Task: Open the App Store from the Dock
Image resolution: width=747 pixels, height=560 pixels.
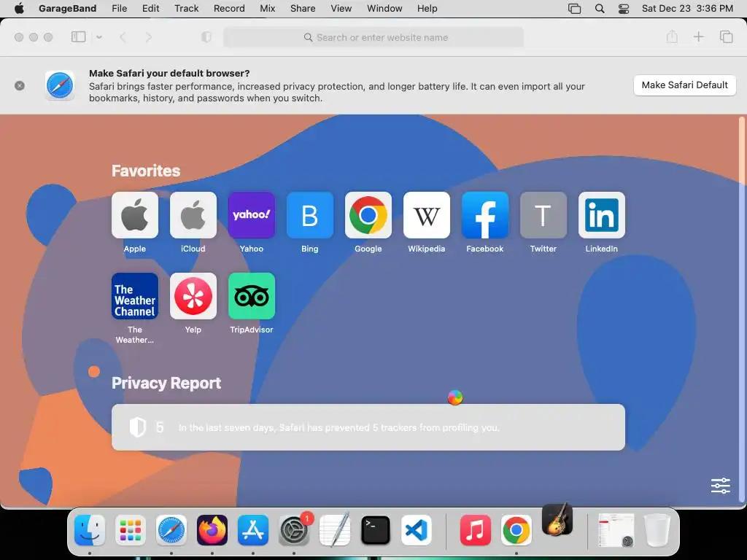Action: tap(253, 530)
